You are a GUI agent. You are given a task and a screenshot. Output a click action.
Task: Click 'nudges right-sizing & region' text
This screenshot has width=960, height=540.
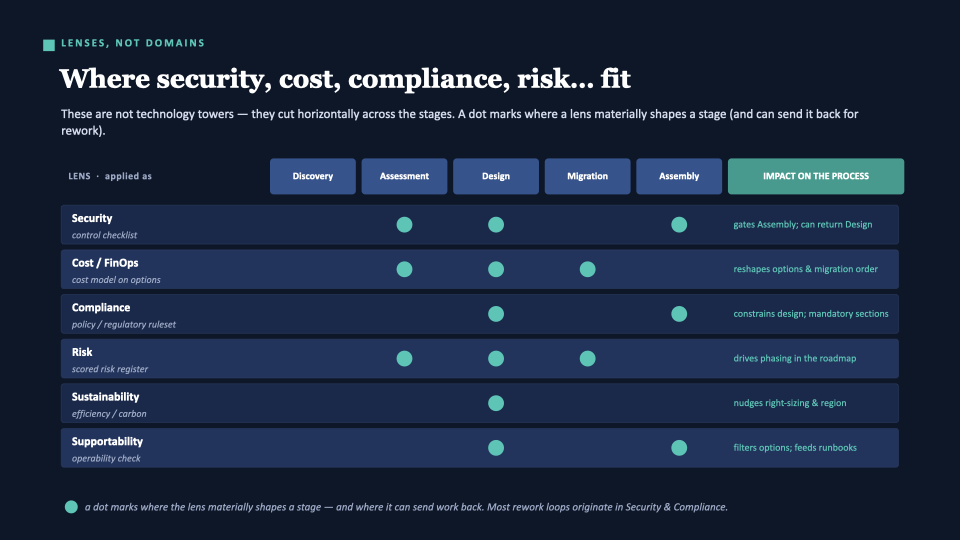tap(790, 403)
